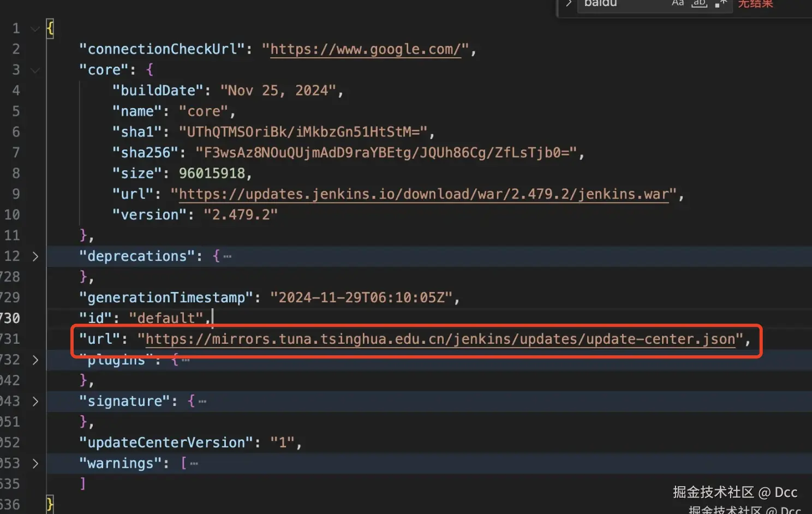Click line number 2 in the gutter
The height and width of the screenshot is (514, 812).
[x=16, y=49]
